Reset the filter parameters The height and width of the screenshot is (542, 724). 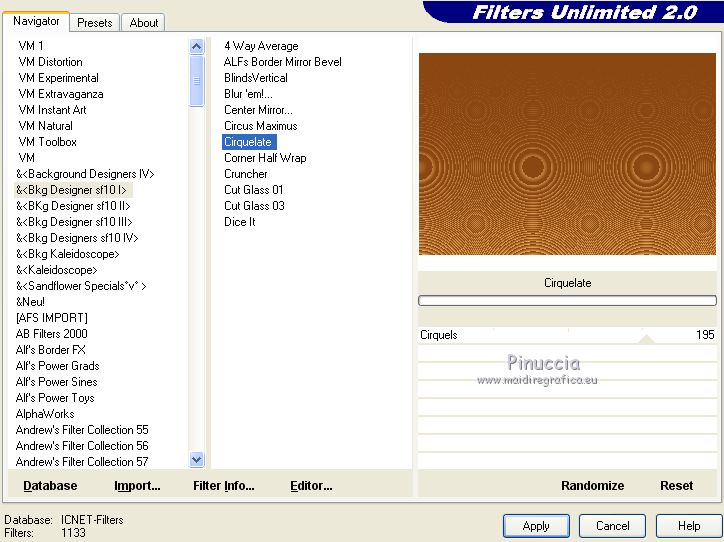coord(676,486)
